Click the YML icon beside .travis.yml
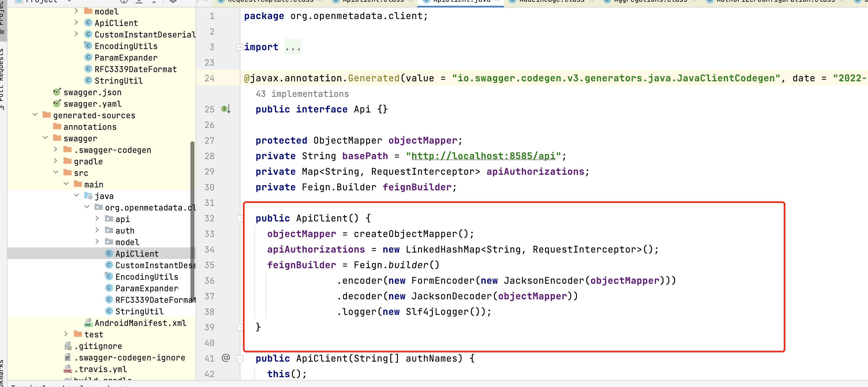The width and height of the screenshot is (868, 387). [x=68, y=369]
